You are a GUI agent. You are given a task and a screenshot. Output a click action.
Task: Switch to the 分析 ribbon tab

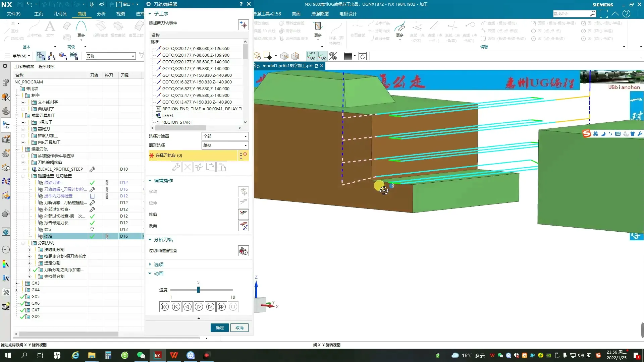point(101,14)
